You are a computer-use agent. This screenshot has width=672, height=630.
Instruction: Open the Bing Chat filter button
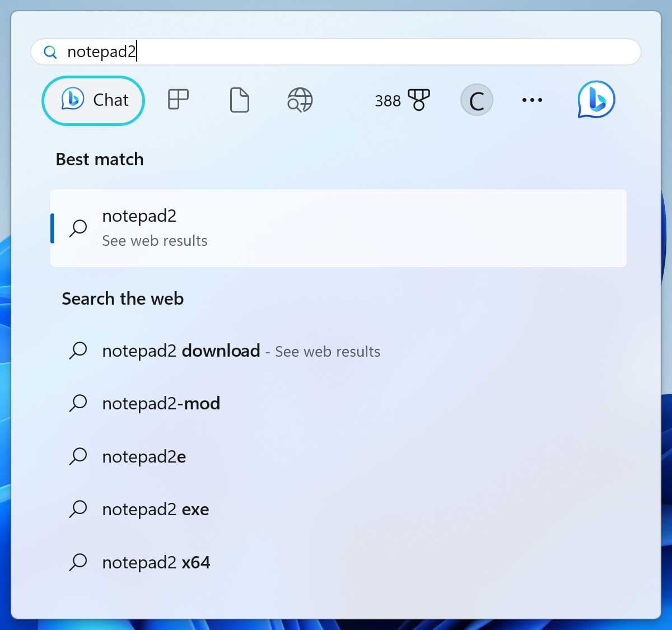[x=94, y=100]
